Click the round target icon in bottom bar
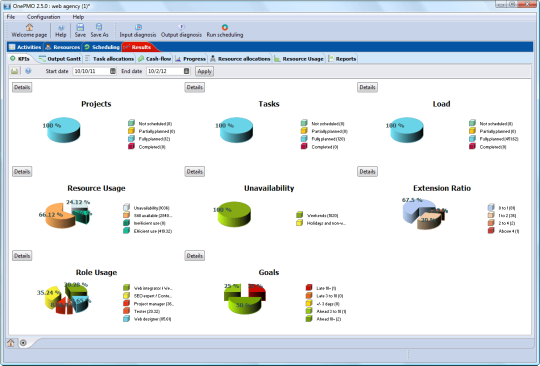 tap(23, 343)
